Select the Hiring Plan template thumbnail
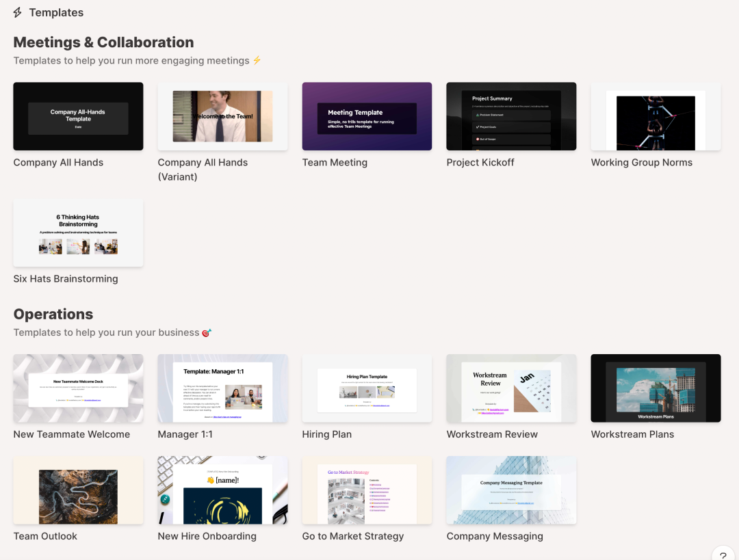 coord(367,388)
